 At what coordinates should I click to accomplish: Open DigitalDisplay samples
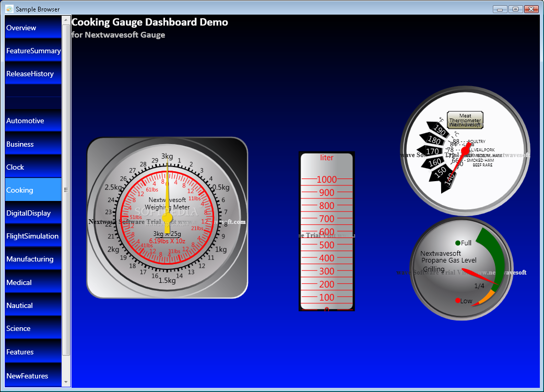click(33, 213)
